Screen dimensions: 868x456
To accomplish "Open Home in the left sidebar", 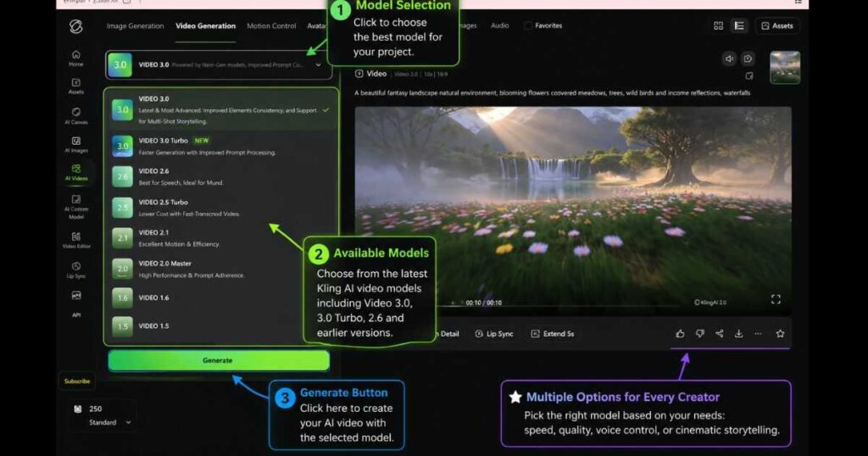I will (75, 58).
